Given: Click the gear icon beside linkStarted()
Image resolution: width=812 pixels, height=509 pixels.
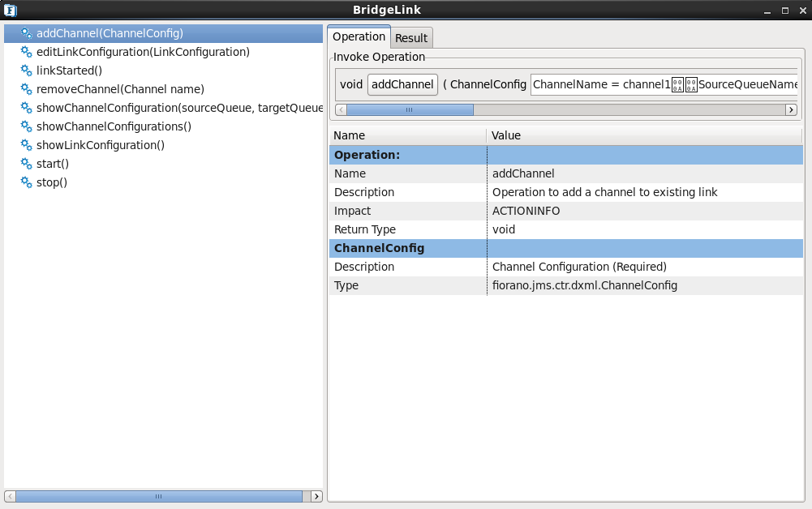Looking at the screenshot, I should click(x=27, y=71).
